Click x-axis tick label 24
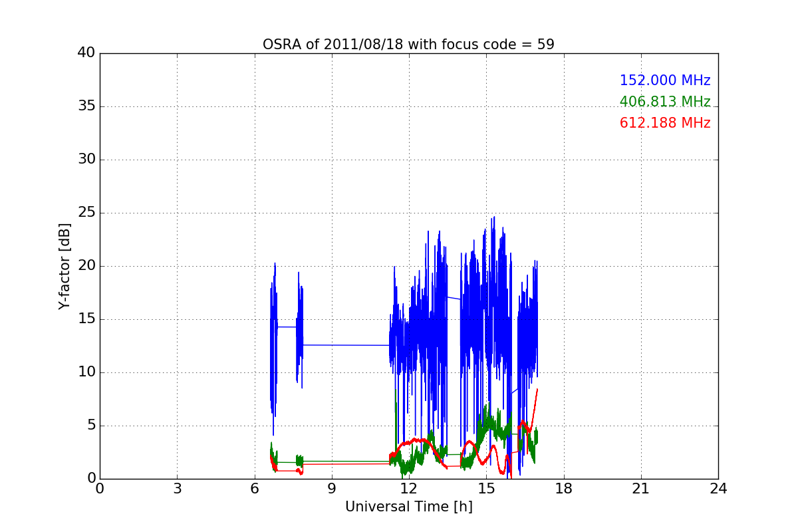 [x=718, y=489]
